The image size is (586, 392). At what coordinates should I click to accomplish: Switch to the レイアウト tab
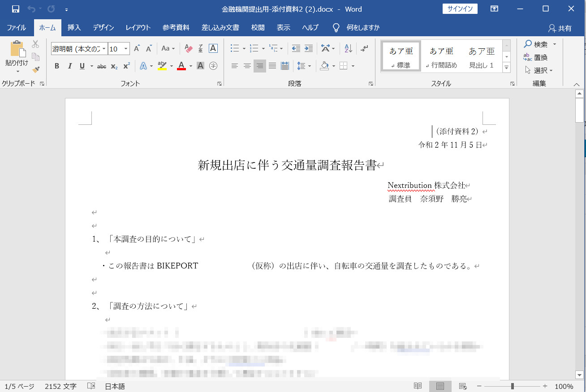[138, 28]
